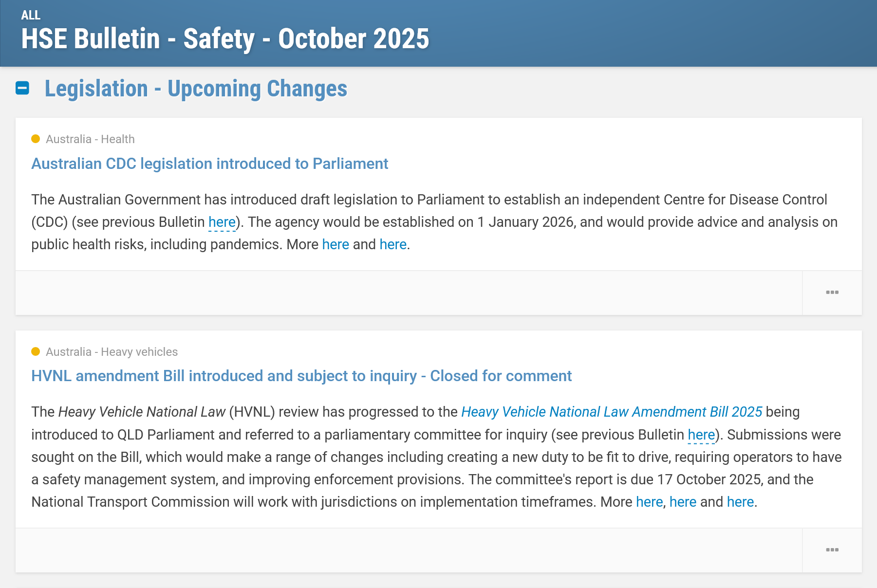This screenshot has height=588, width=877.
Task: Open the second 'here' link after 'More' in the HVNL article
Action: [683, 502]
